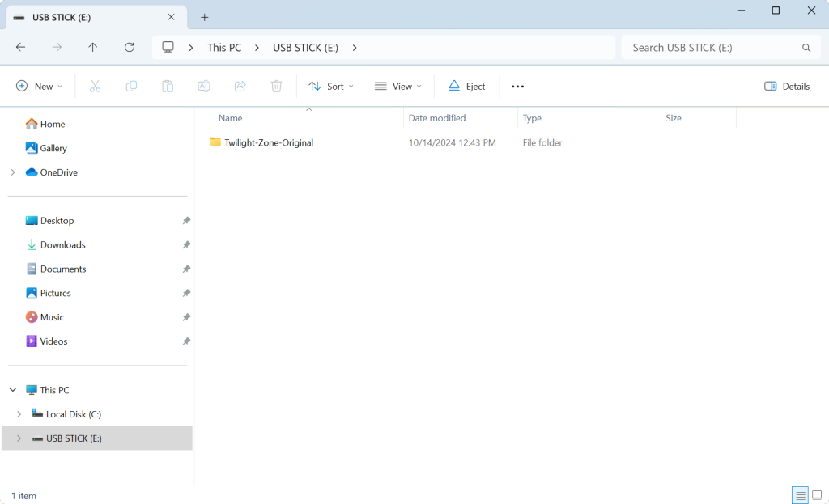Select This PC in the sidebar

(x=48, y=390)
